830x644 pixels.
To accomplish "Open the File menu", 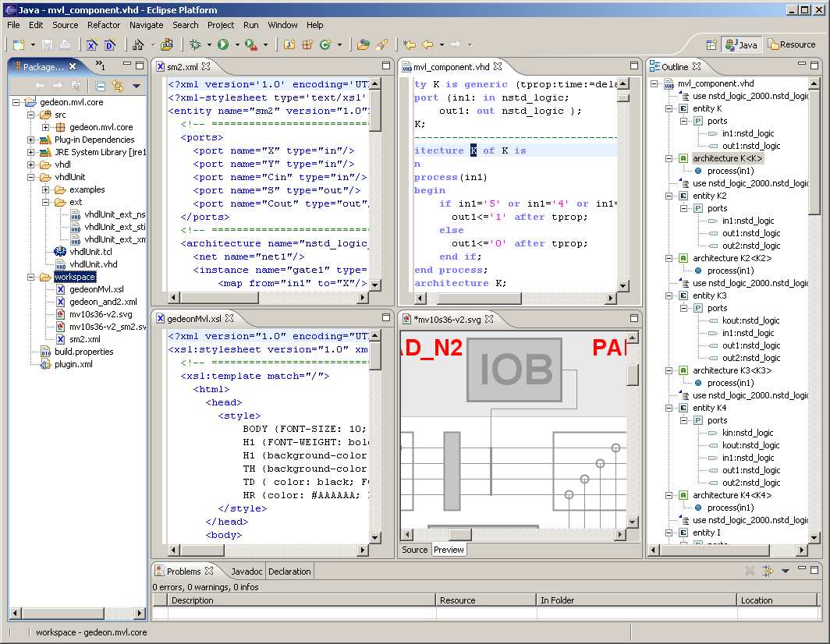I will tap(13, 25).
